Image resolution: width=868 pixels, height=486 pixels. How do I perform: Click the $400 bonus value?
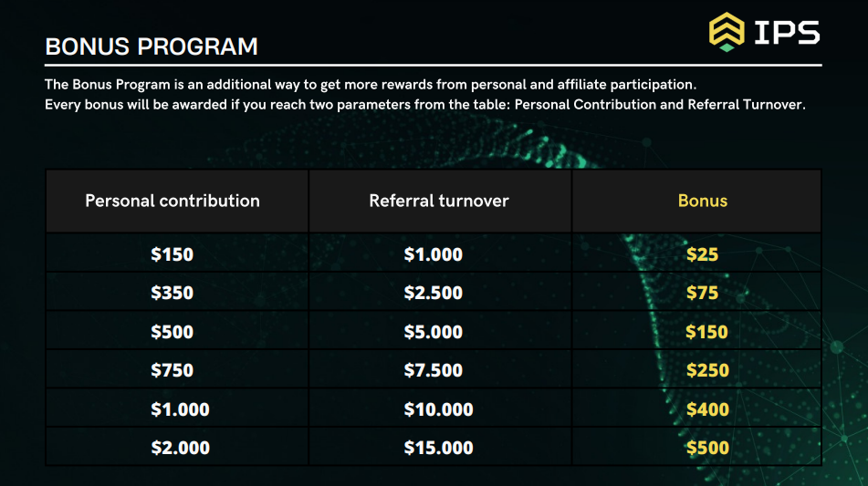[x=708, y=409]
